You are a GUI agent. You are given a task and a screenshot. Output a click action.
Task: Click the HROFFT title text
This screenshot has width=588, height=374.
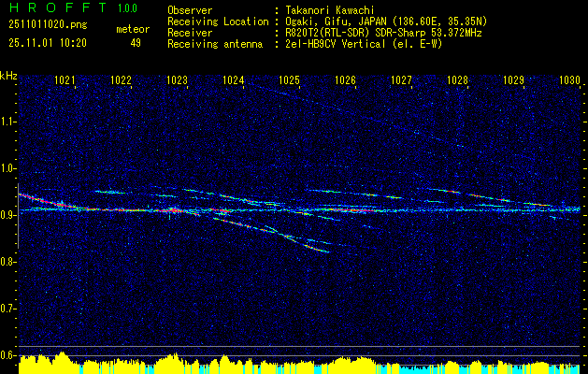(x=58, y=7)
